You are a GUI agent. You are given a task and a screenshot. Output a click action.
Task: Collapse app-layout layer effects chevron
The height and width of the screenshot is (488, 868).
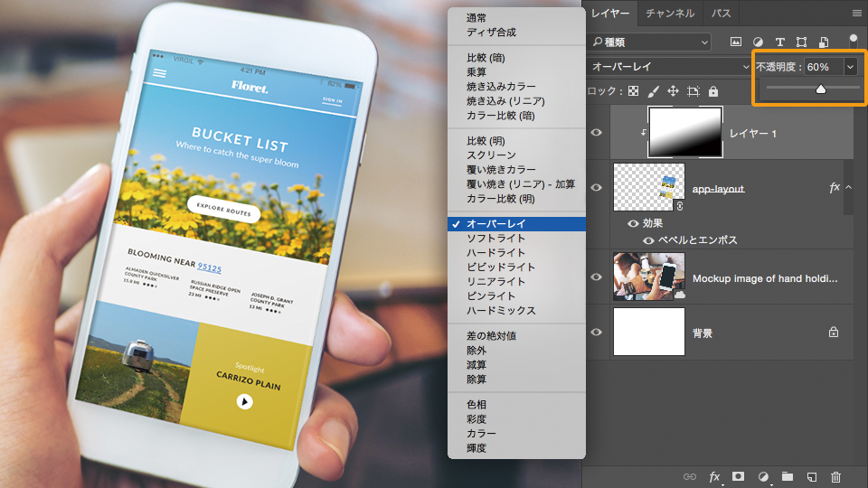point(848,188)
